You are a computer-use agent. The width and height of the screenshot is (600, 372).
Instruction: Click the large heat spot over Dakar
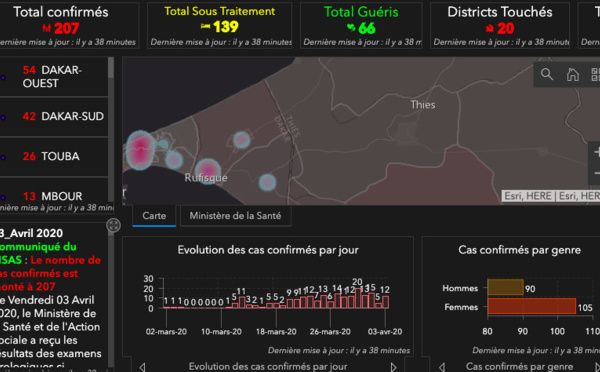[x=140, y=150]
